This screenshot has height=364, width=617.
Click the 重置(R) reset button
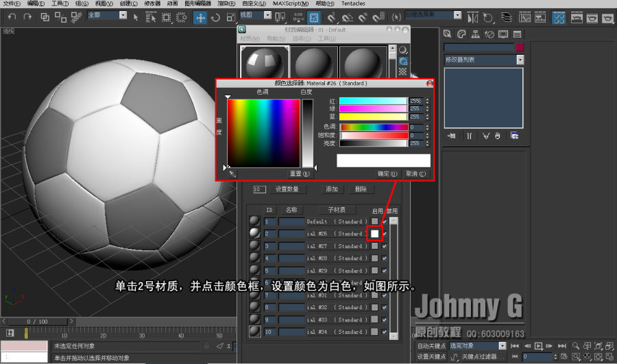coord(300,173)
